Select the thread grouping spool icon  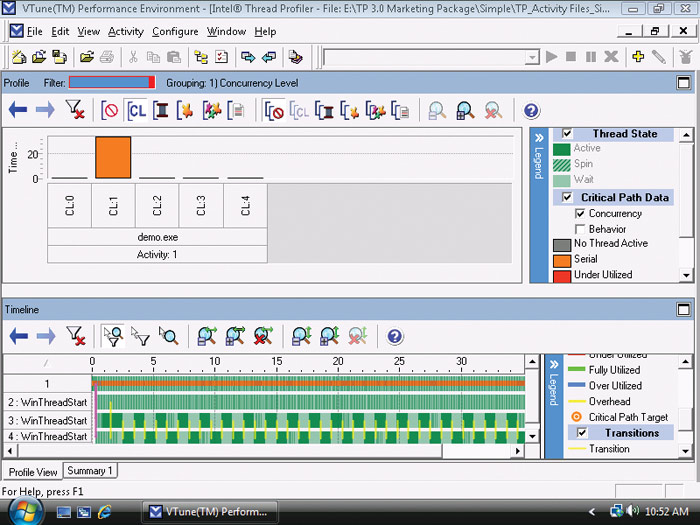click(x=161, y=110)
